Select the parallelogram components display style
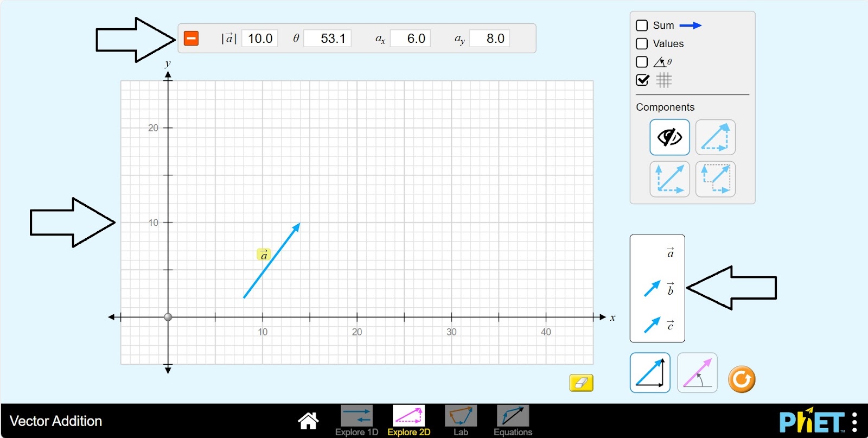Viewport: 868px width, 438px height. coord(669,179)
